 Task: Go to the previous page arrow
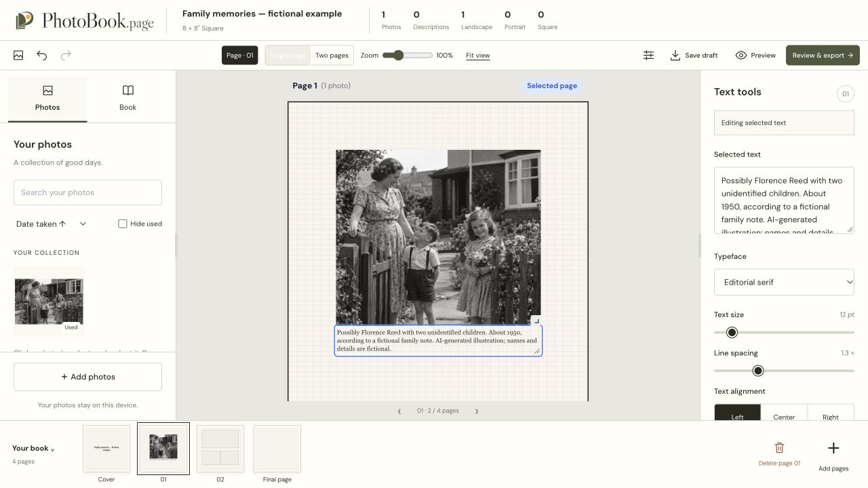pyautogui.click(x=399, y=411)
